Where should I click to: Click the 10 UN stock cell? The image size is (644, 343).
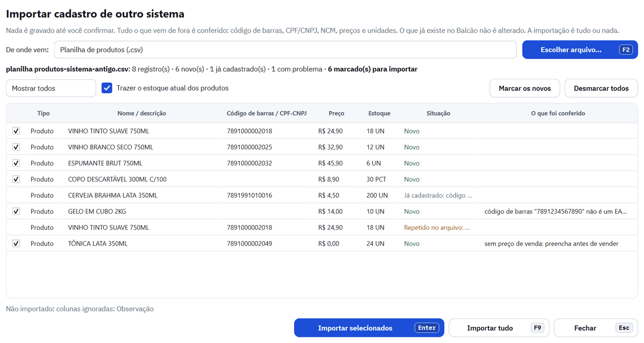click(x=376, y=211)
